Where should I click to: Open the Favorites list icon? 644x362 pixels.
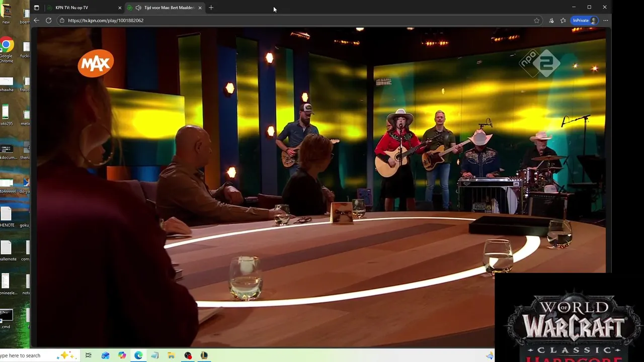pyautogui.click(x=563, y=20)
